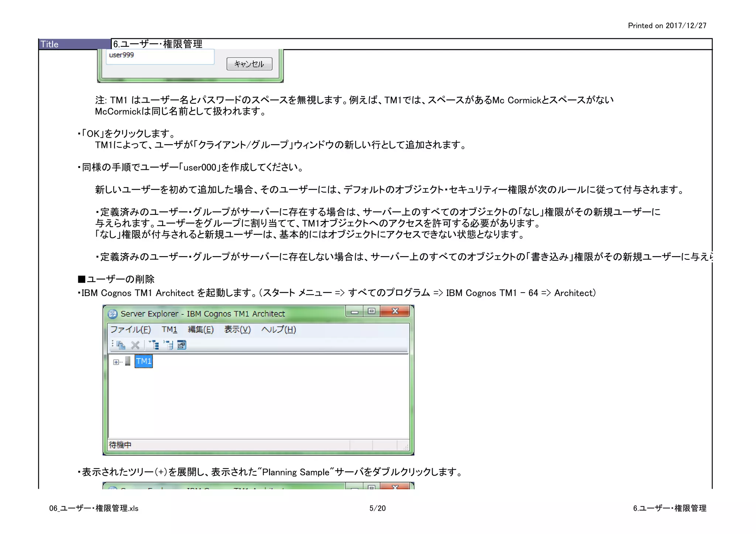Image resolution: width=756 pixels, height=534 pixels.
Task: Maximize the Server Explorer window
Action: [371, 311]
